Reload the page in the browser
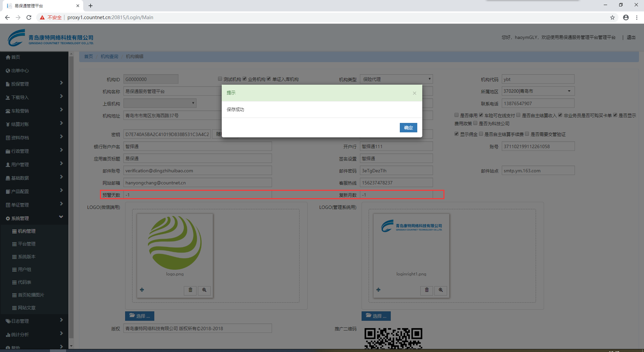The image size is (644, 352). [29, 17]
